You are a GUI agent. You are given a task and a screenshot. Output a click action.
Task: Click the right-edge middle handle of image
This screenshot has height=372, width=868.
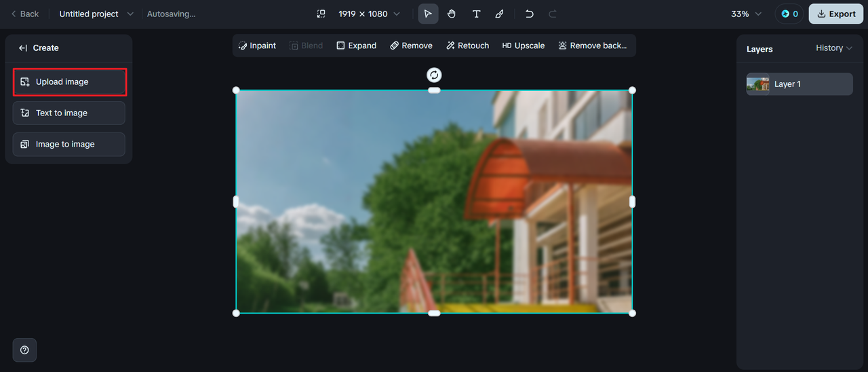coord(632,202)
